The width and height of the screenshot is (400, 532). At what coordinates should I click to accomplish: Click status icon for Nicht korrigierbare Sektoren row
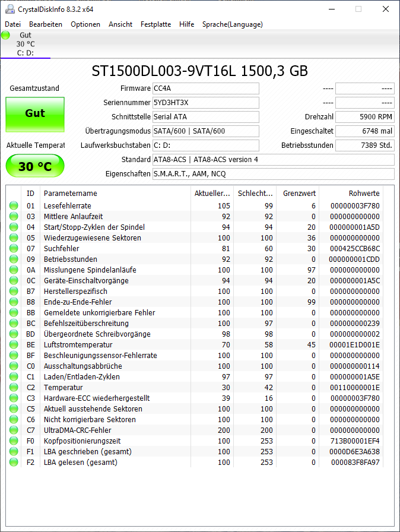14,419
